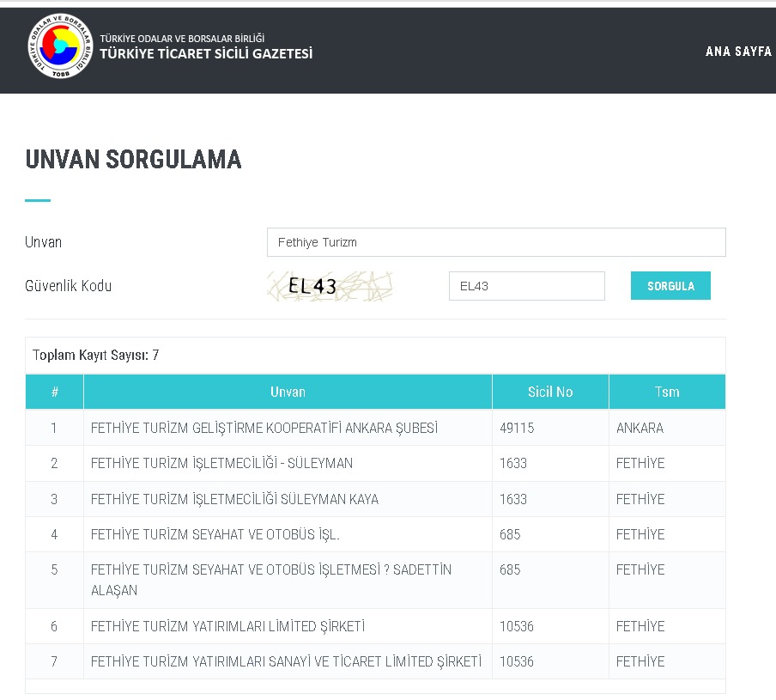Click row number 3 cell
Viewport: 776px width, 700px height.
tap(54, 499)
